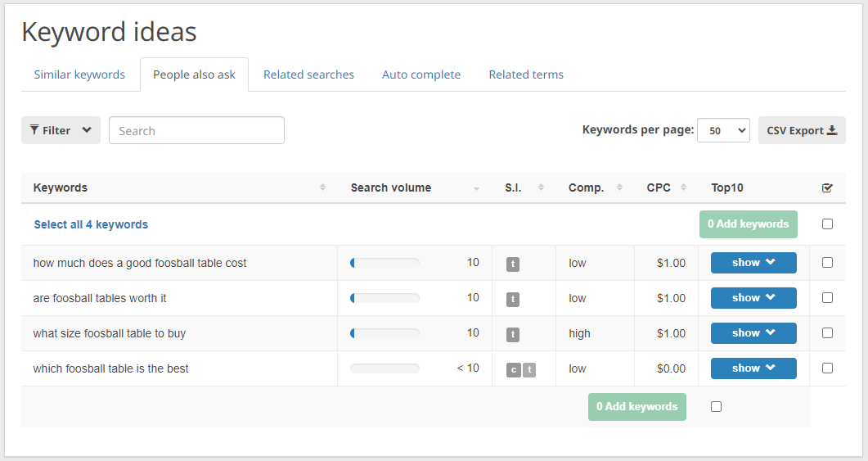Sort the Comp. column using its arrows
Screen dimensions: 868x461
click(x=619, y=188)
